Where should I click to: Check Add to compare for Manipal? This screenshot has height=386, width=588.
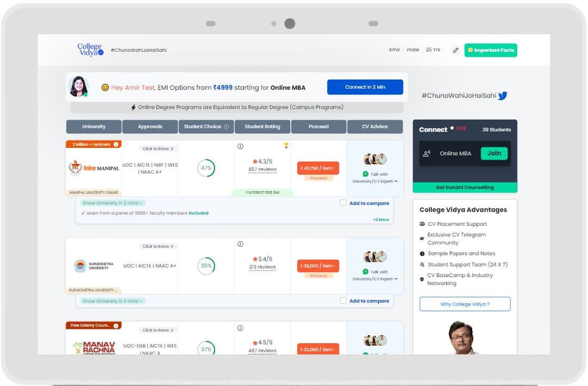(343, 203)
